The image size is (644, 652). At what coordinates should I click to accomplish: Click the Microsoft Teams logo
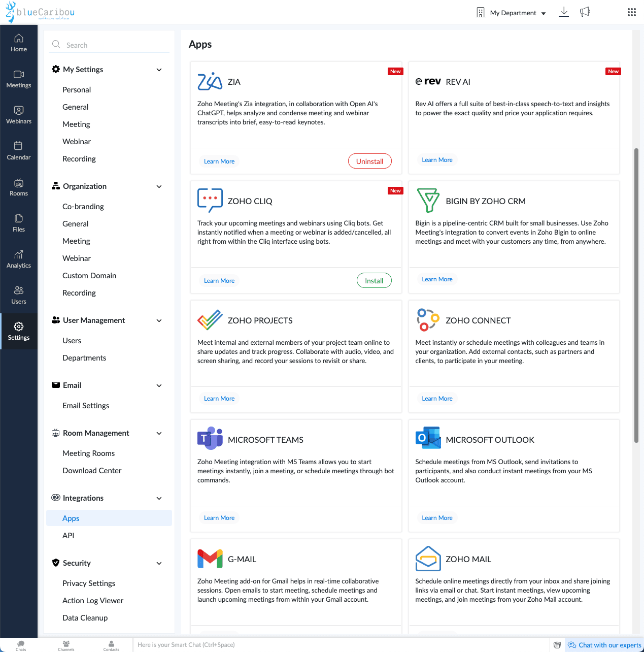pos(210,438)
